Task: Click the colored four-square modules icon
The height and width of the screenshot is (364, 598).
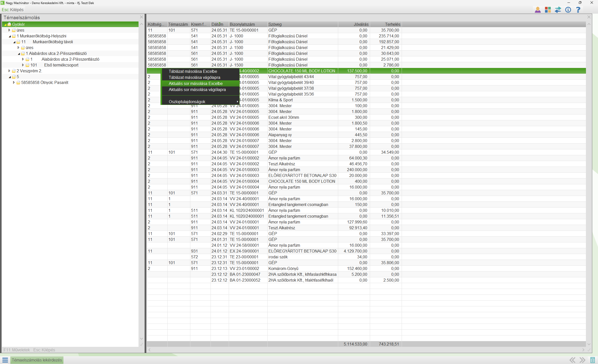Action: click(x=548, y=10)
